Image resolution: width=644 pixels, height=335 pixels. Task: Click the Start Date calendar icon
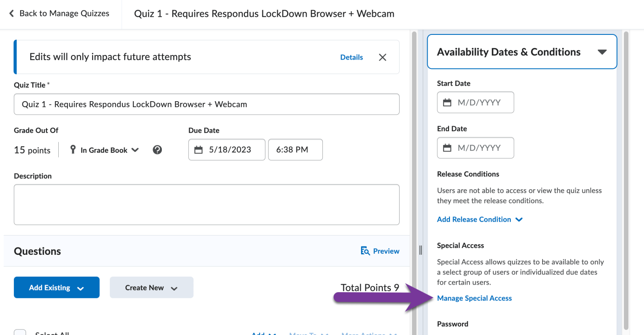[447, 102]
